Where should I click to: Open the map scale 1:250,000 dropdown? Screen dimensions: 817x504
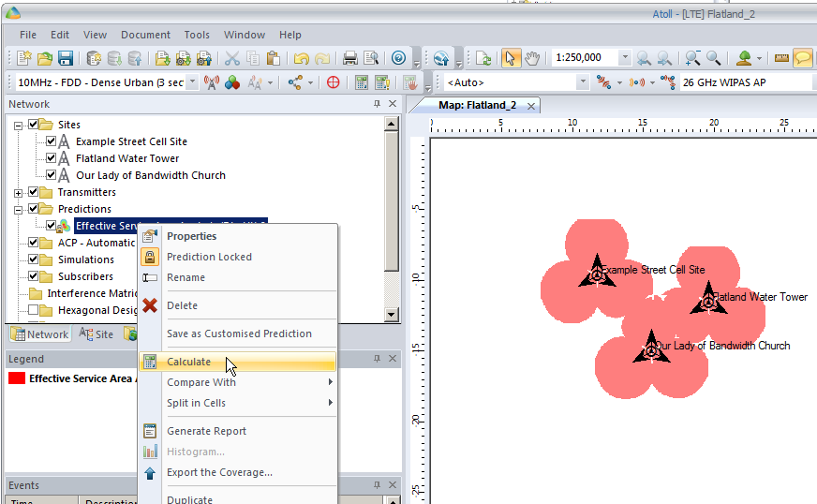click(625, 58)
